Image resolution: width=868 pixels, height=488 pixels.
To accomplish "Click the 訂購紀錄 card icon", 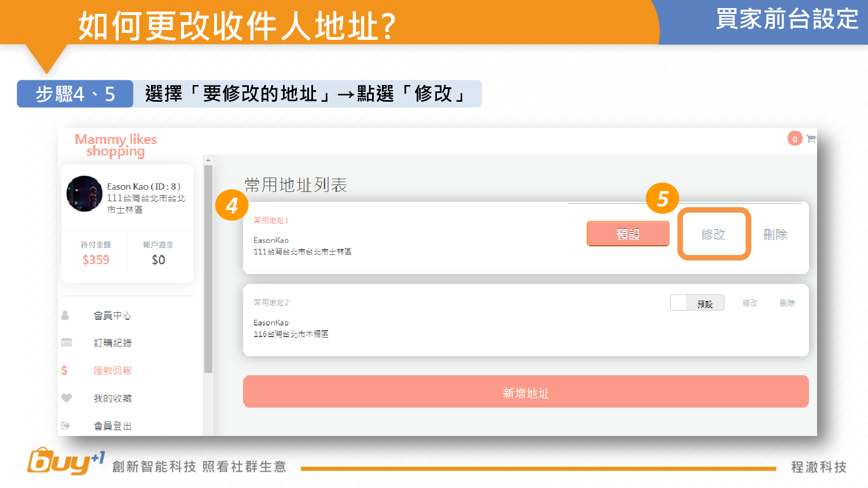I will coord(67,342).
